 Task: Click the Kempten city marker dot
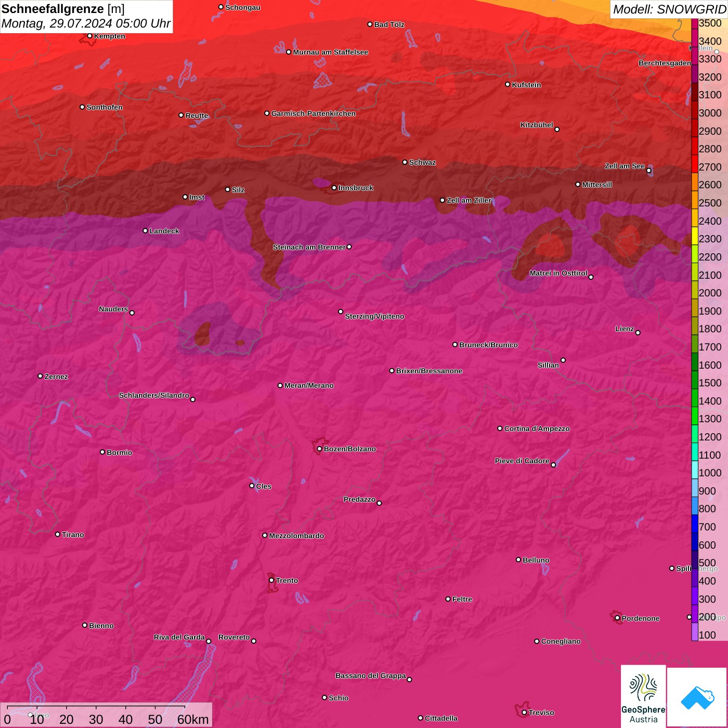89,36
